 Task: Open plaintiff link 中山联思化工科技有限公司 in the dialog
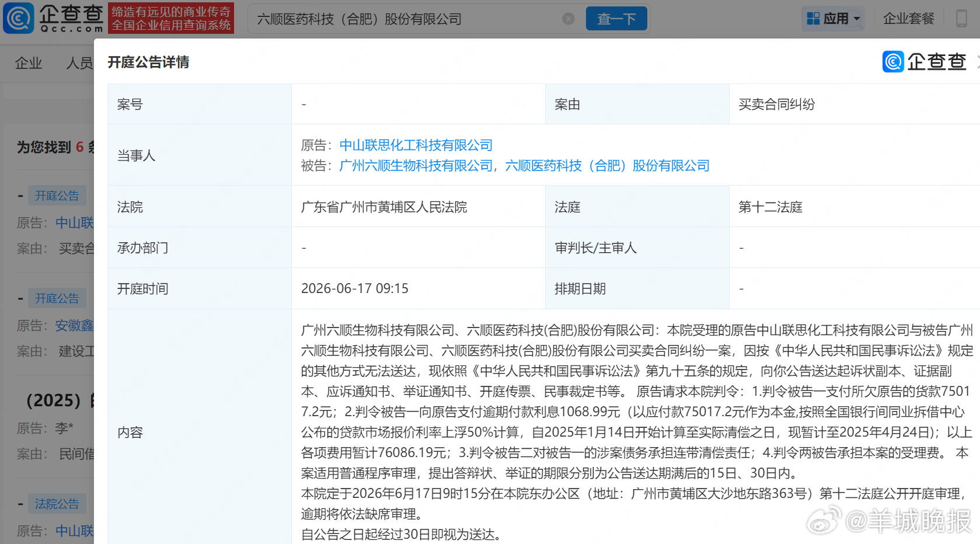click(416, 145)
